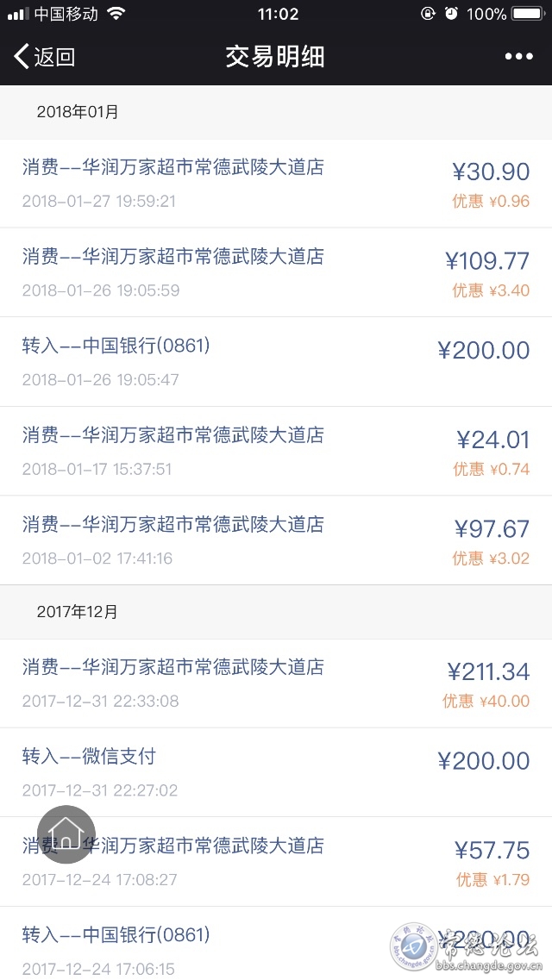This screenshot has height=980, width=552.
Task: Tap the floating home button icon
Action: pyautogui.click(x=66, y=834)
